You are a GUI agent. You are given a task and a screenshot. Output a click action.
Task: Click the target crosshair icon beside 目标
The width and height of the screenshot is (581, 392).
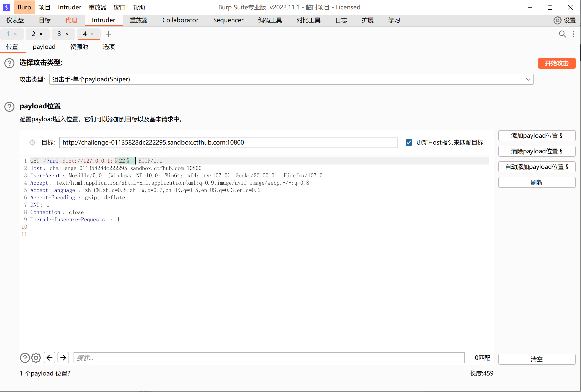32,143
